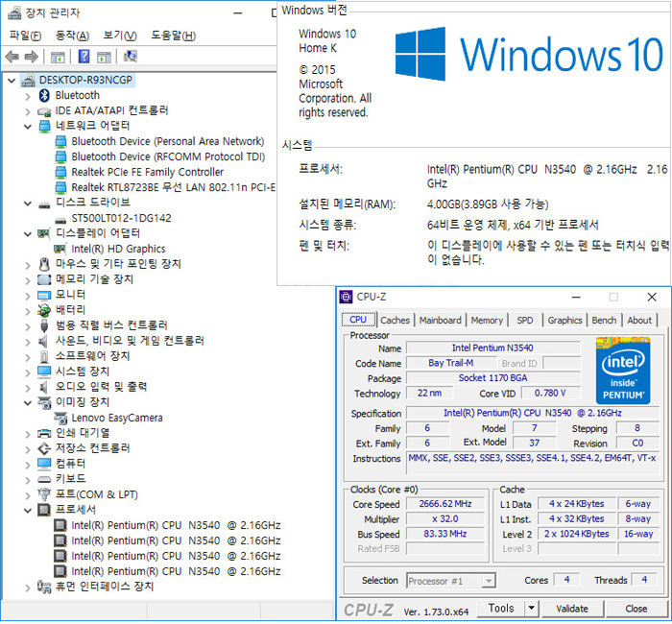672x624 pixels.
Task: Click the 장치 관리자 title bar icon
Action: pos(14,12)
